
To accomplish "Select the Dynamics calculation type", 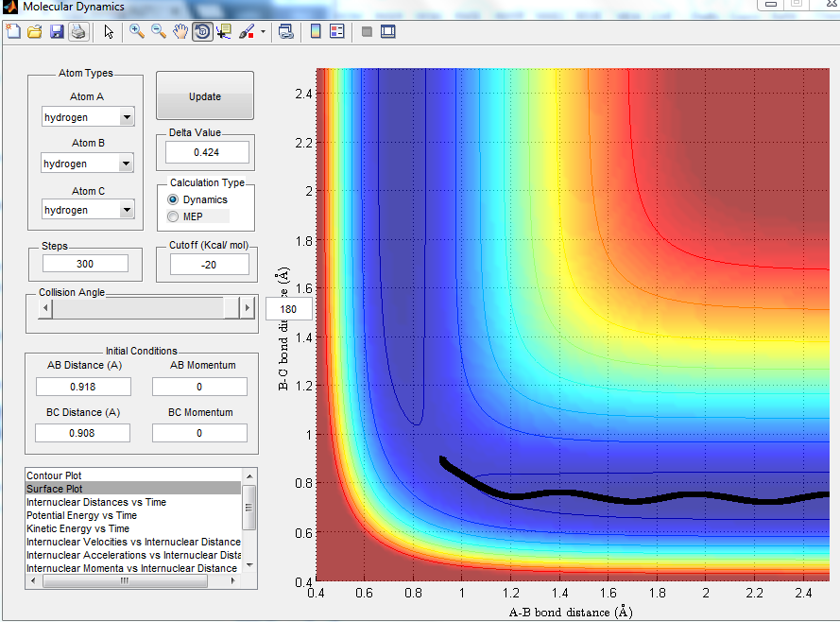I will pyautogui.click(x=172, y=200).
